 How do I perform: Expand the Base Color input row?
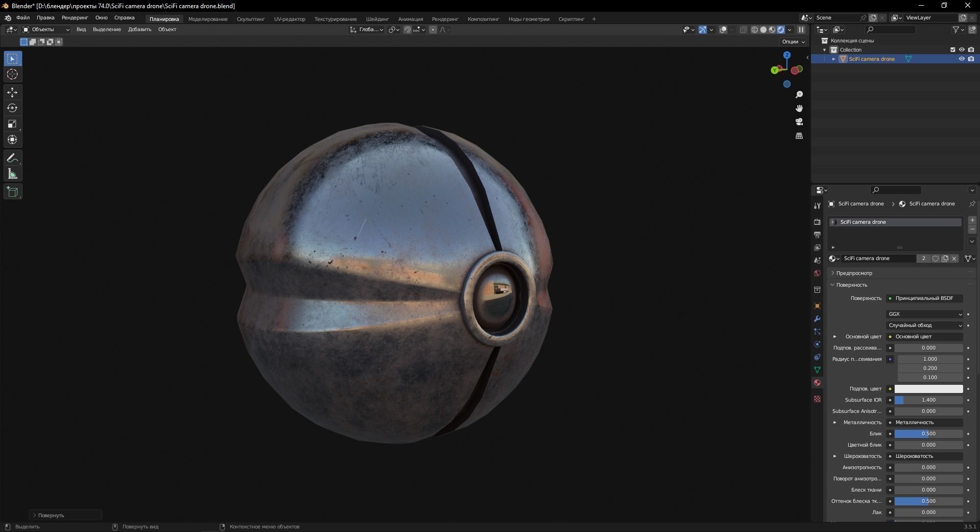[x=835, y=336]
